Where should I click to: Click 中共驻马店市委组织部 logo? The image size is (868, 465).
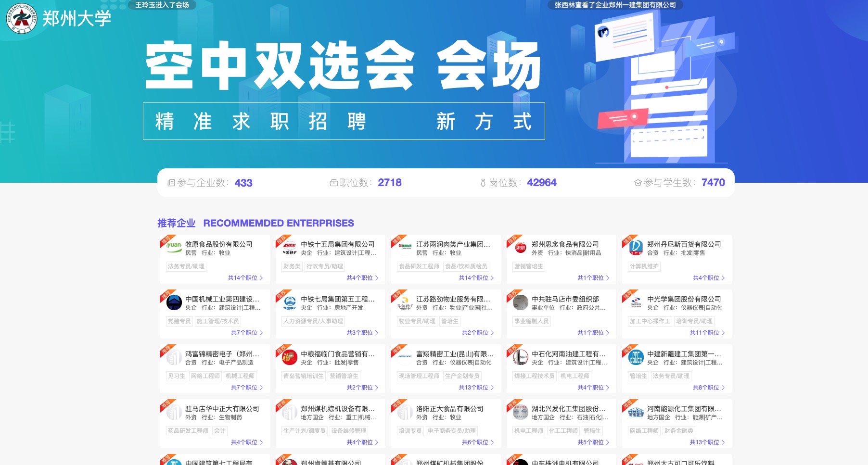[520, 302]
